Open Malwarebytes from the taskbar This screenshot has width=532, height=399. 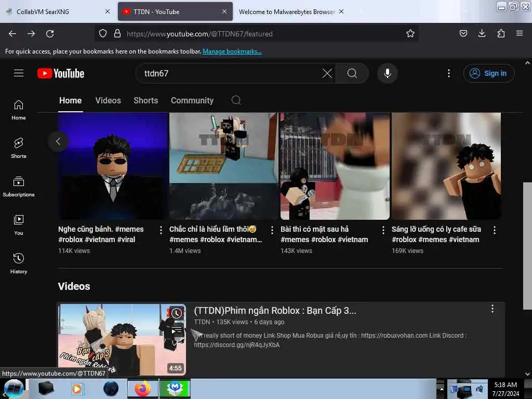[175, 389]
